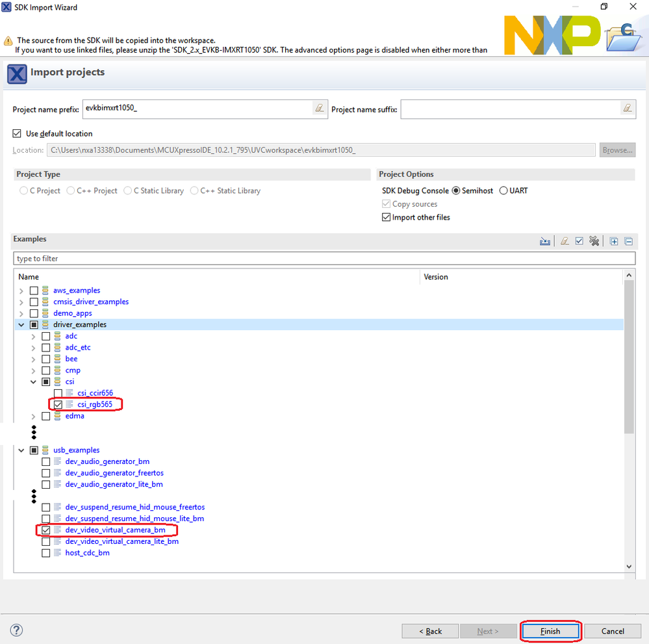Viewport: 649px width, 644px height.
Task: Click the csi_rgb565 example name
Action: (95, 404)
